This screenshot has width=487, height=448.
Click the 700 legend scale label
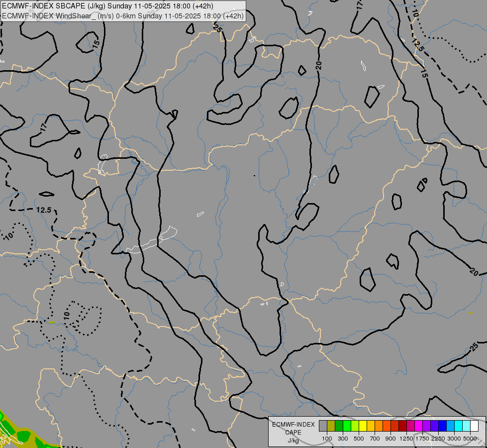375,439
